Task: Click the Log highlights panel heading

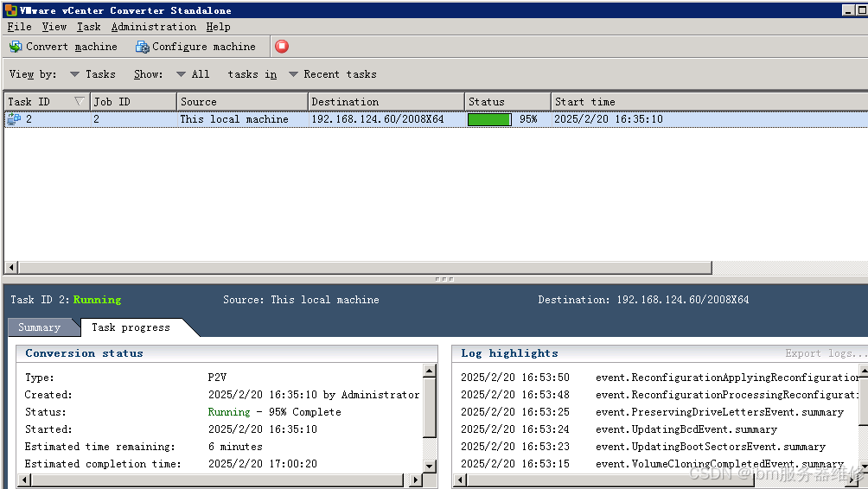Action: pos(509,352)
